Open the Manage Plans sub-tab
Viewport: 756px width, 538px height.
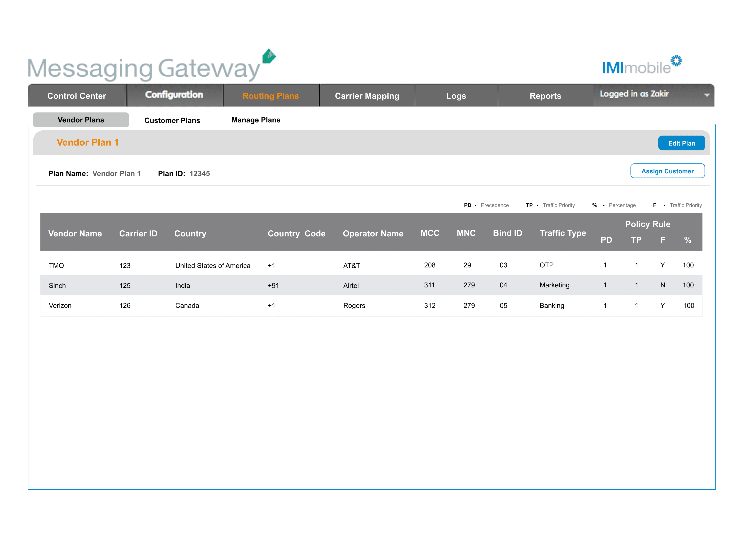[x=255, y=120]
